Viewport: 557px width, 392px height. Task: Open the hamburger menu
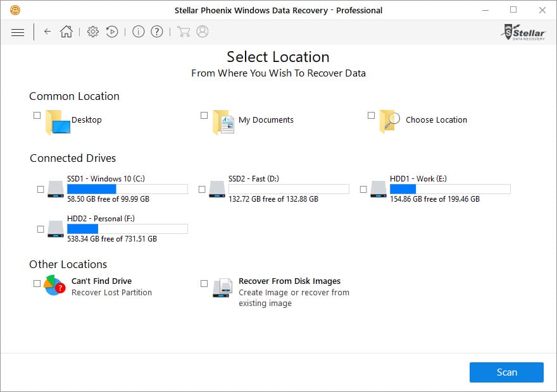coord(18,32)
